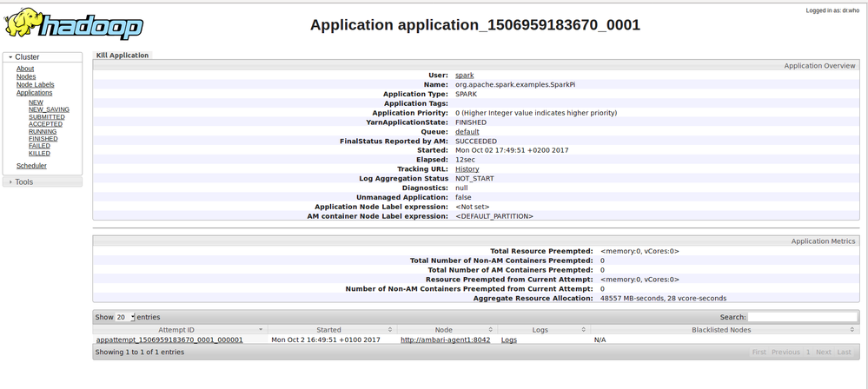Go to Node Labels page
868x389 pixels.
click(36, 85)
